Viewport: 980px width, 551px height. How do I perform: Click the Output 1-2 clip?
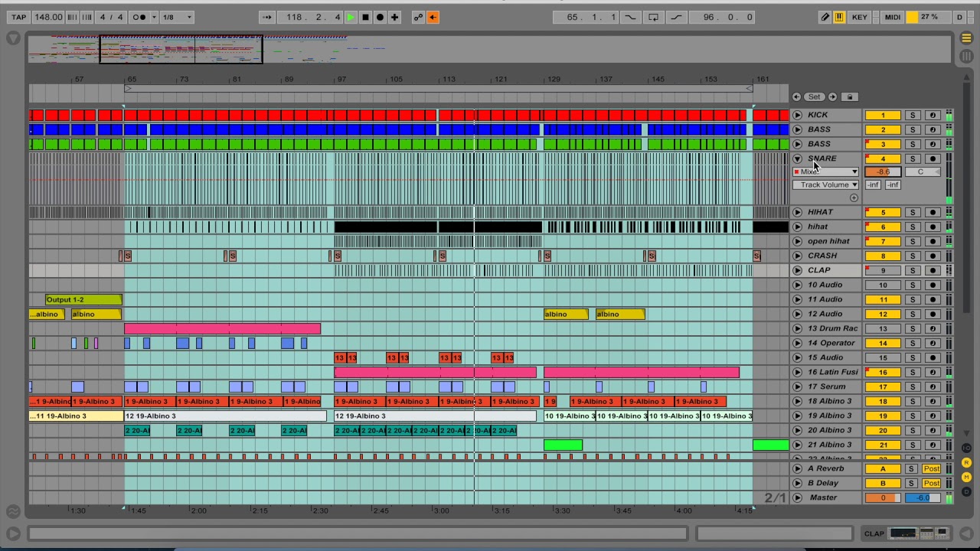[83, 300]
